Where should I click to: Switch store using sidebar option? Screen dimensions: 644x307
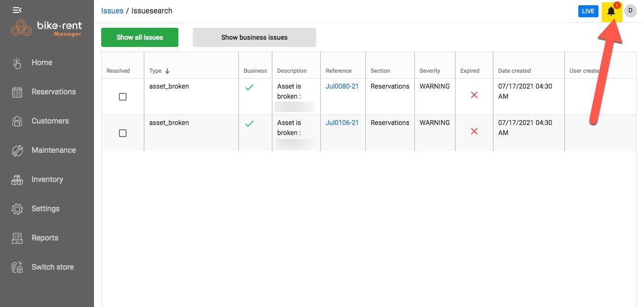click(52, 267)
